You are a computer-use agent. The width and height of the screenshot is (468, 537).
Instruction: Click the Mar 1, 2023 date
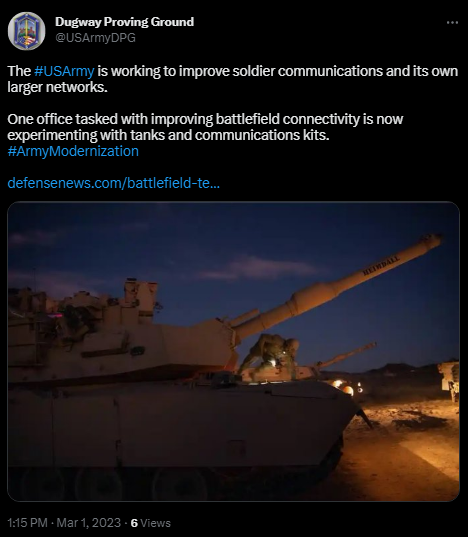pyautogui.click(x=88, y=523)
